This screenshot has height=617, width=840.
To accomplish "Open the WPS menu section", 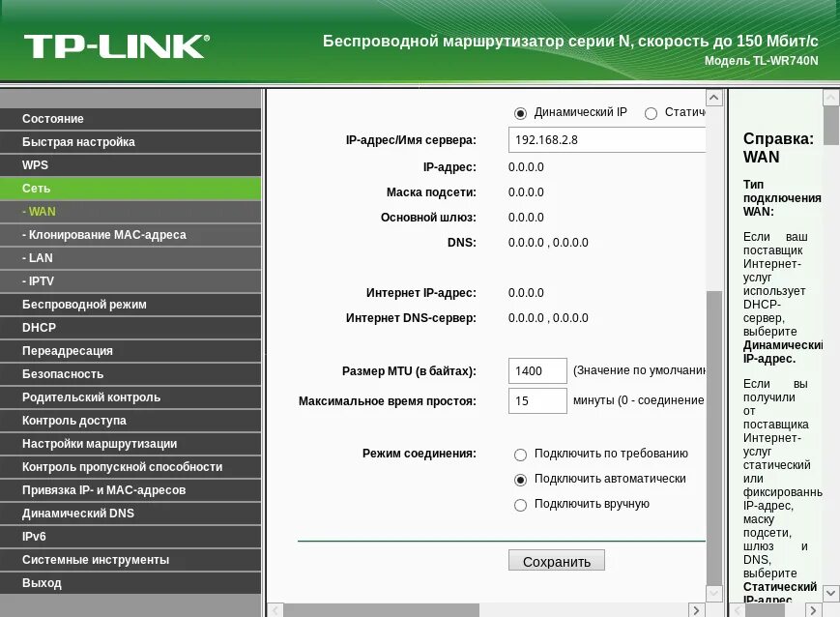I will 130,165.
